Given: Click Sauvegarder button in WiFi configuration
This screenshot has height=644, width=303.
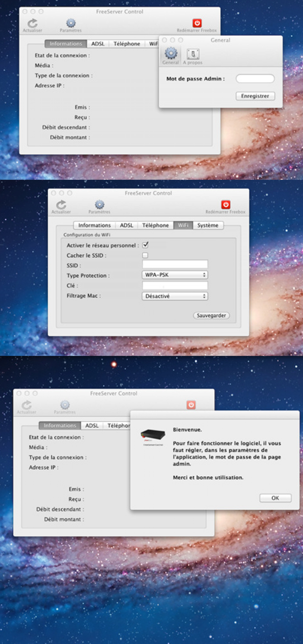Looking at the screenshot, I should (x=211, y=315).
